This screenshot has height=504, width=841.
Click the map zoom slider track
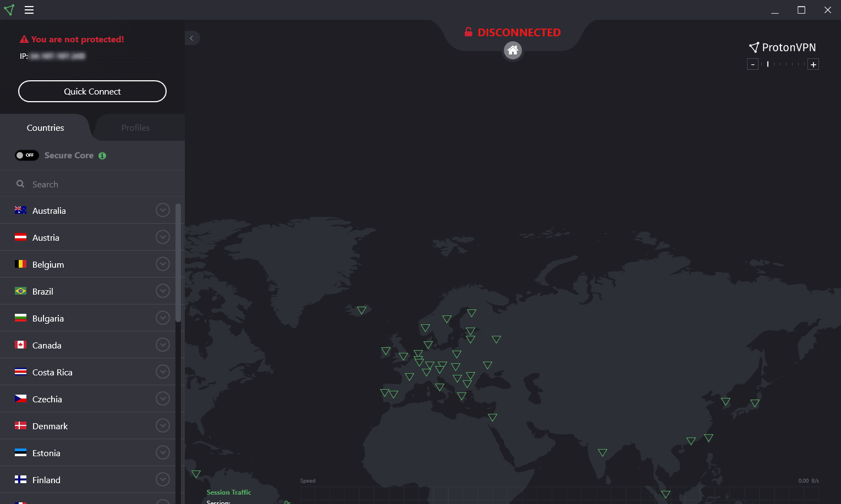point(783,64)
